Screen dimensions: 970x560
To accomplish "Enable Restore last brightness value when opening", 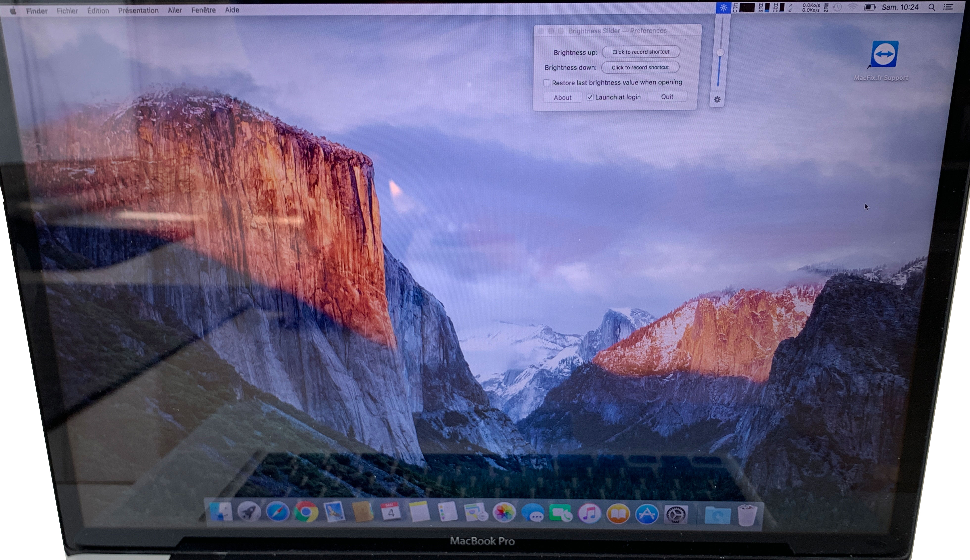I will point(546,83).
